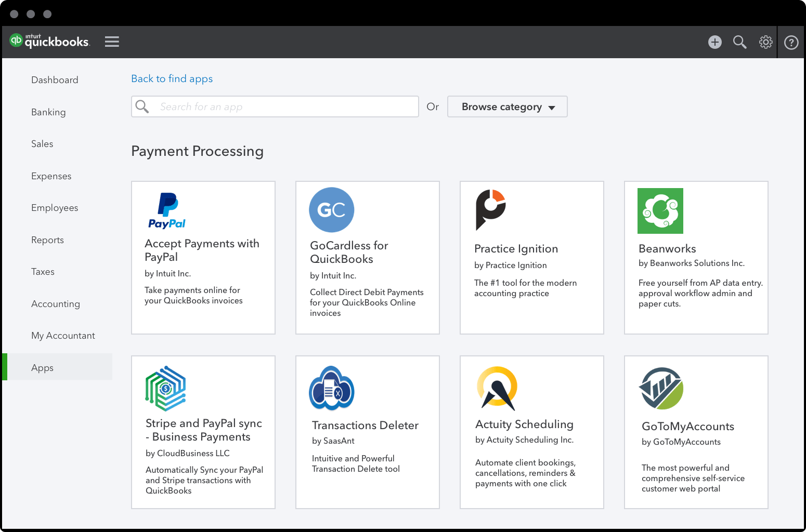Viewport: 806px width, 532px height.
Task: Click 'Free yourself from AP data entry' text
Action: (700, 294)
